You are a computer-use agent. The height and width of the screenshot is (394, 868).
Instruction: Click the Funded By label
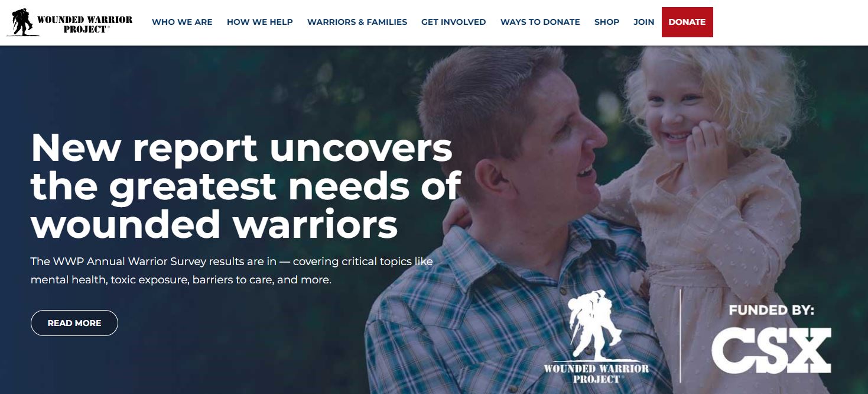[x=772, y=310]
